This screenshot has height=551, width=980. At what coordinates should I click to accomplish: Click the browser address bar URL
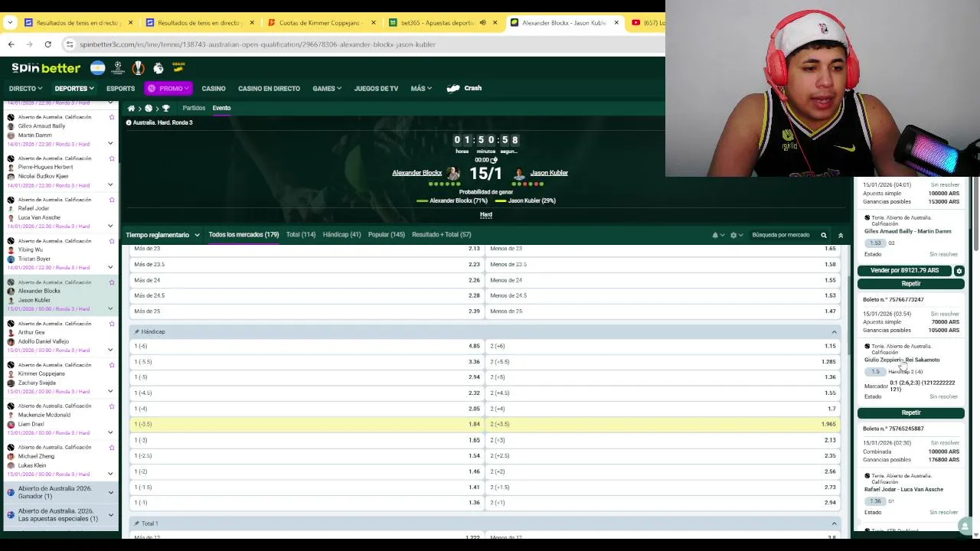point(257,44)
